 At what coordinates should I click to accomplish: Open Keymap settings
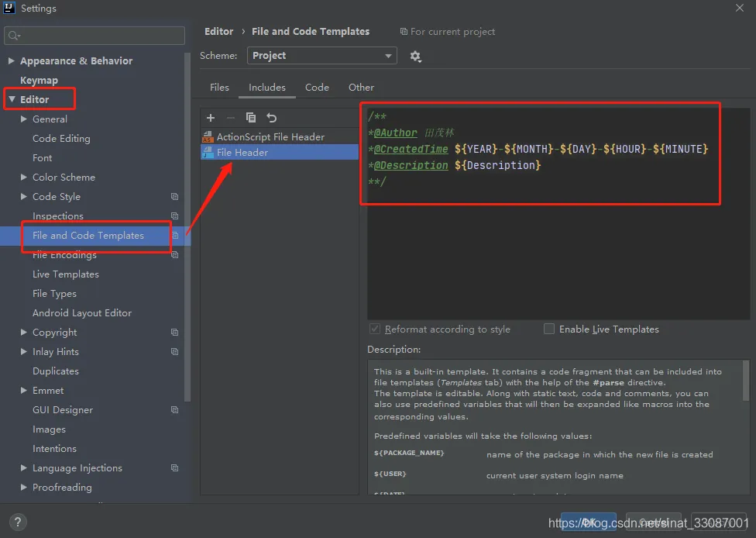click(x=39, y=80)
